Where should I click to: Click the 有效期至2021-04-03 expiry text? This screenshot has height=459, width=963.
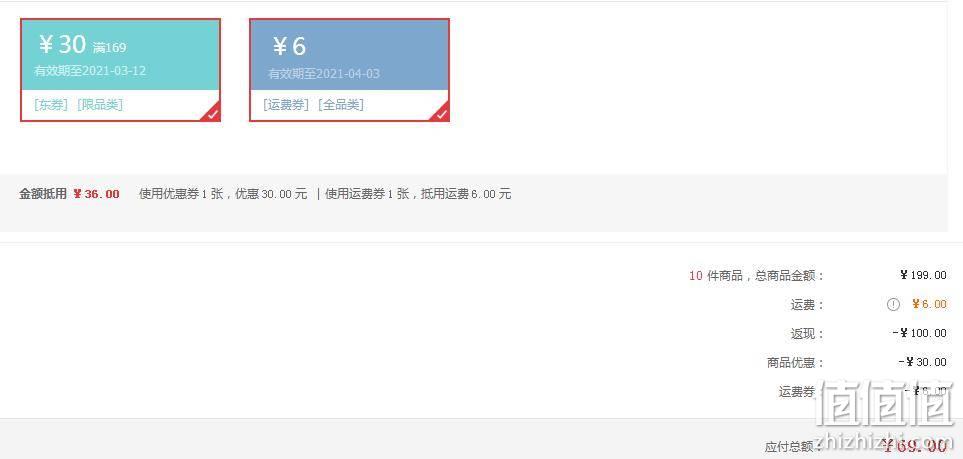(324, 74)
